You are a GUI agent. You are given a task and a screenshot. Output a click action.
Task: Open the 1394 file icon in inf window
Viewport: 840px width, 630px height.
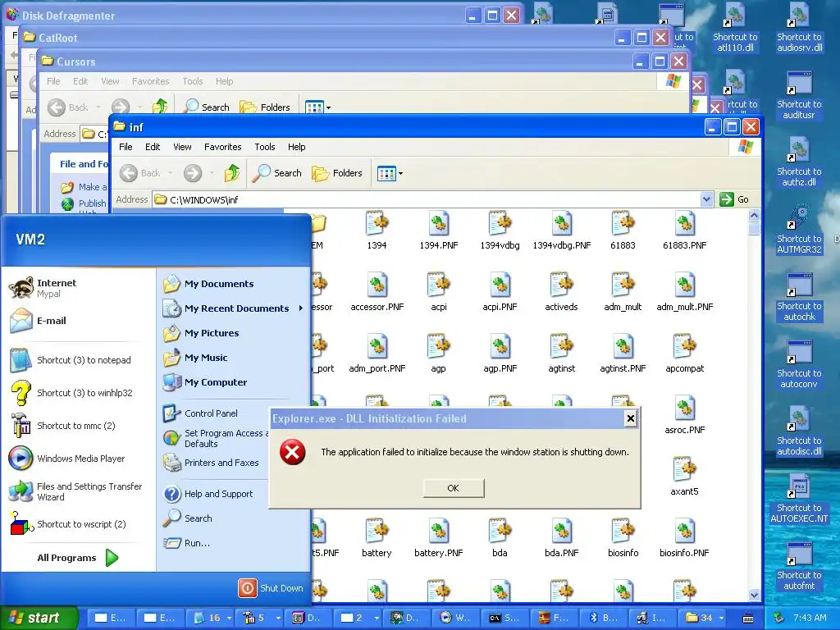[377, 223]
